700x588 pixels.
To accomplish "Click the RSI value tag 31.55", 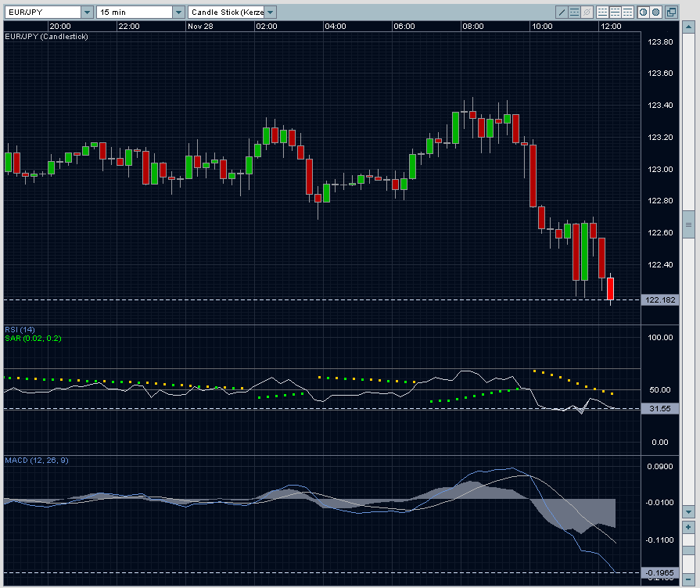I will point(660,408).
